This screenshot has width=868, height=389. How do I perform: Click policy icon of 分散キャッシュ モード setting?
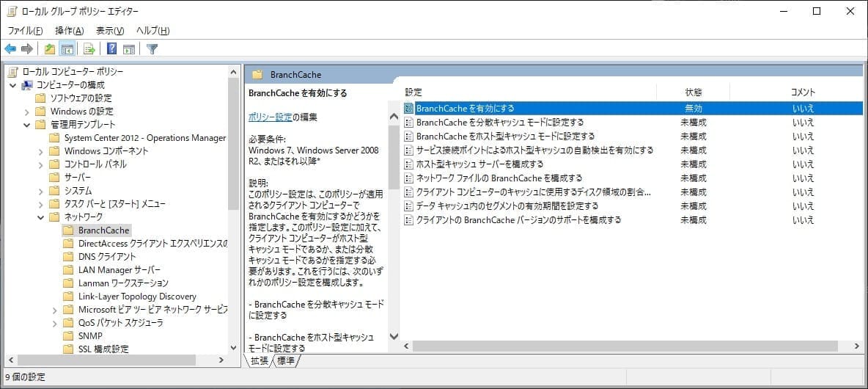[x=409, y=122]
